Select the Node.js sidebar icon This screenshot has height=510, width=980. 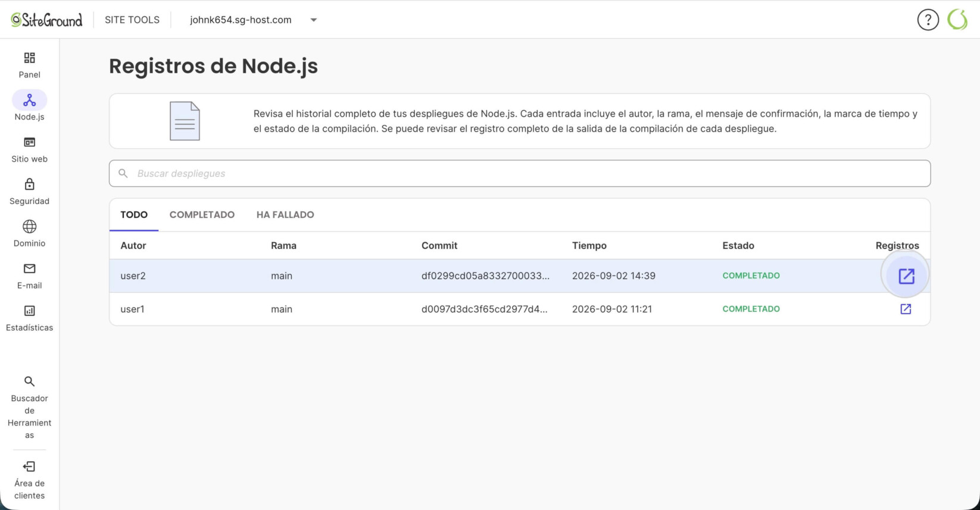[29, 100]
